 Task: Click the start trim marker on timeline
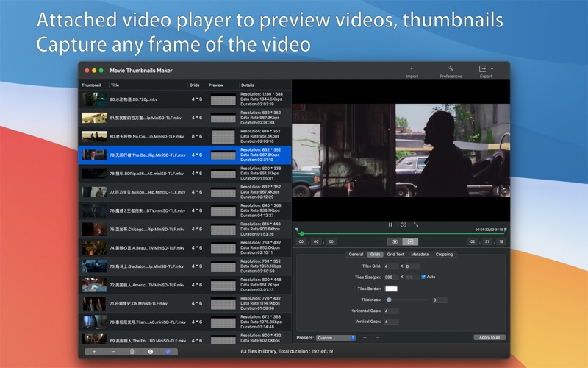(297, 230)
